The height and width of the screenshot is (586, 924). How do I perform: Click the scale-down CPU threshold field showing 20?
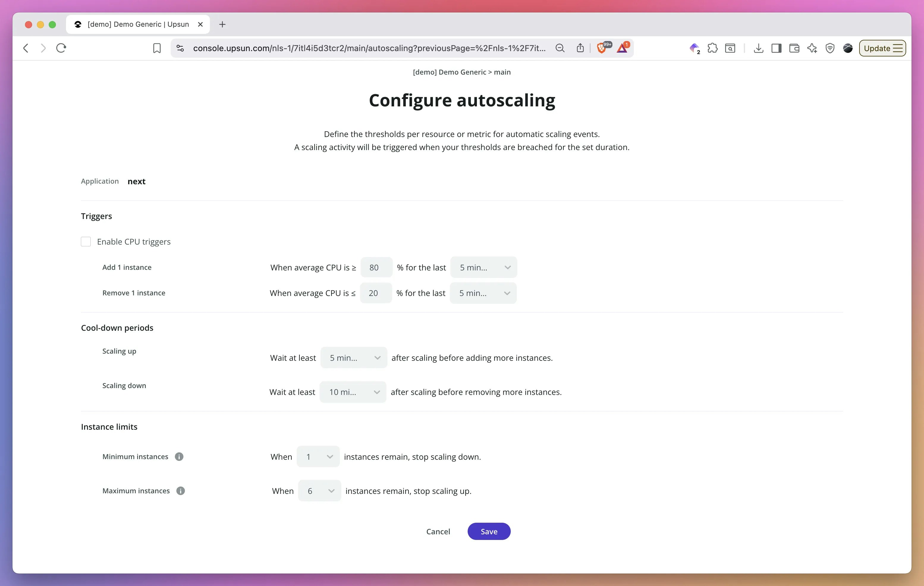[375, 293]
